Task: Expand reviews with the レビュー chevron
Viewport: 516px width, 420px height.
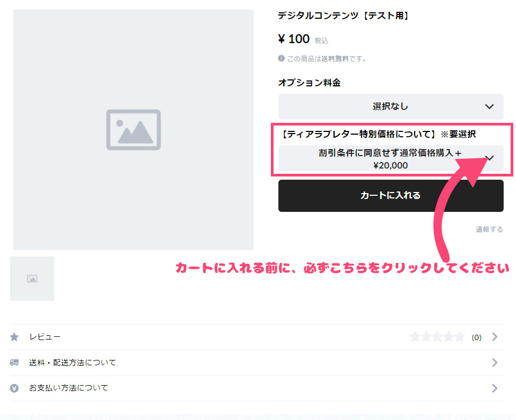Action: tap(495, 337)
